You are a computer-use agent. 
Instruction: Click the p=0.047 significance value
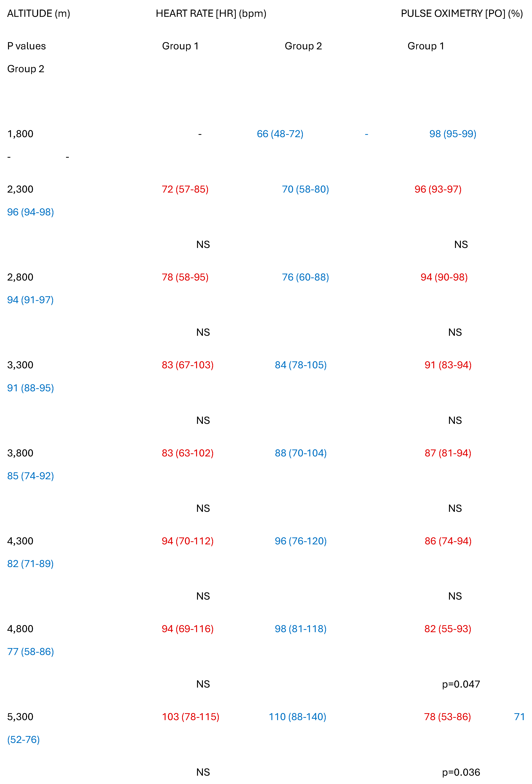click(461, 684)
